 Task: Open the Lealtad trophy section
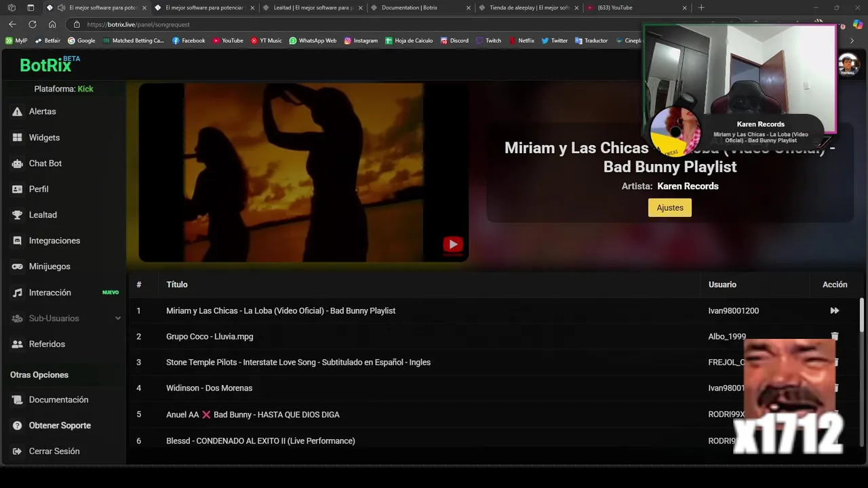[x=42, y=215]
